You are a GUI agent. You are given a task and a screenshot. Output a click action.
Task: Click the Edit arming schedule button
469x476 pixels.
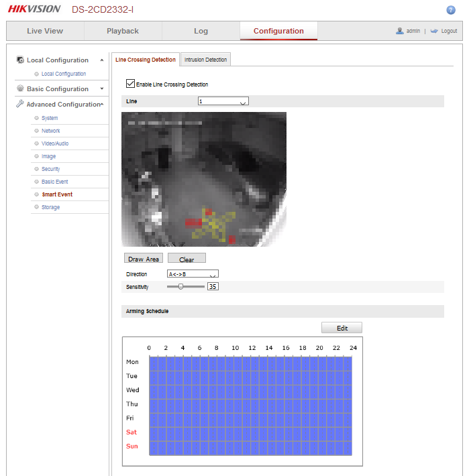tap(342, 328)
